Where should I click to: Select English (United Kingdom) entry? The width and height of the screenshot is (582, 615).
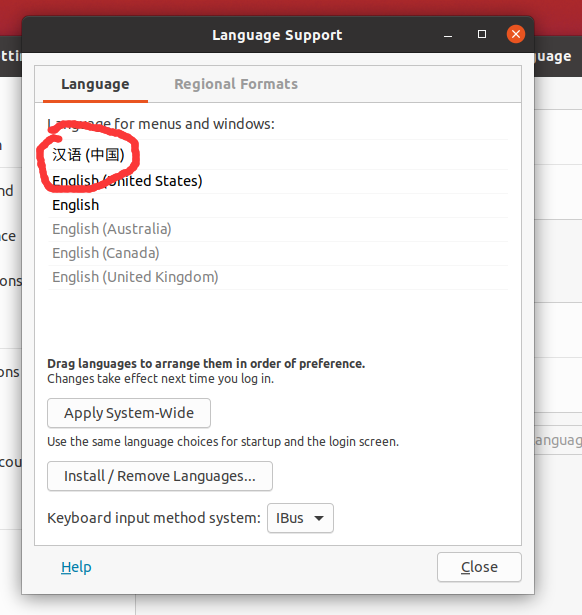click(x=278, y=277)
